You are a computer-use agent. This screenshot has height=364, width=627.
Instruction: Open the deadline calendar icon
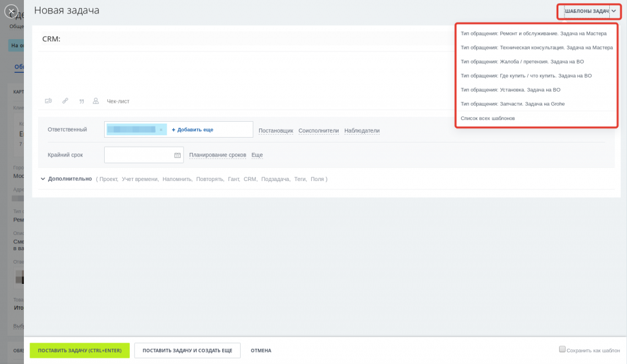(x=178, y=155)
